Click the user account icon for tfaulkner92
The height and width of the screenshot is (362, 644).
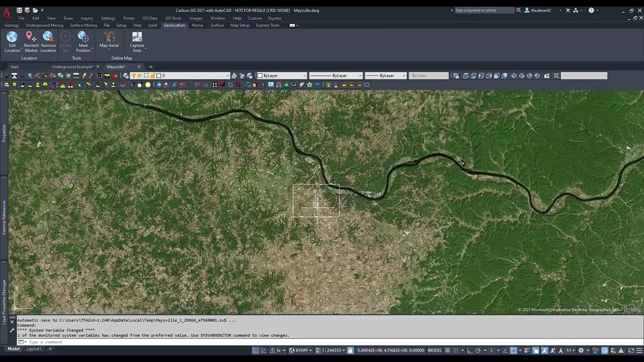click(527, 10)
